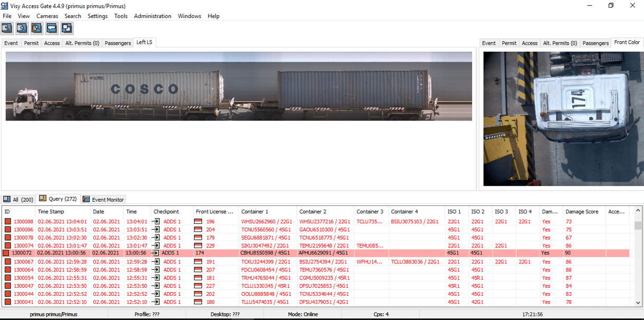The image size is (644, 320).
Task: Click the list-with-pencil edit toolbar icon
Action: tap(7, 28)
